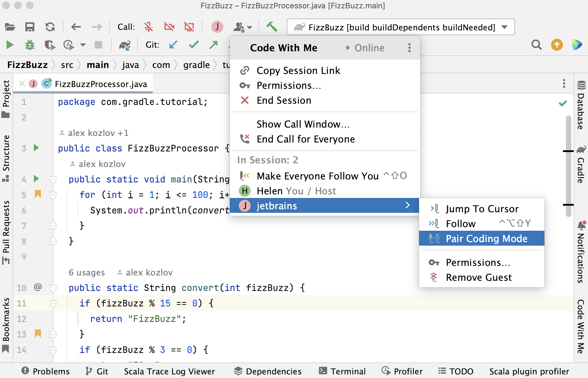Open the Database tool window
The image size is (588, 378).
tap(581, 105)
